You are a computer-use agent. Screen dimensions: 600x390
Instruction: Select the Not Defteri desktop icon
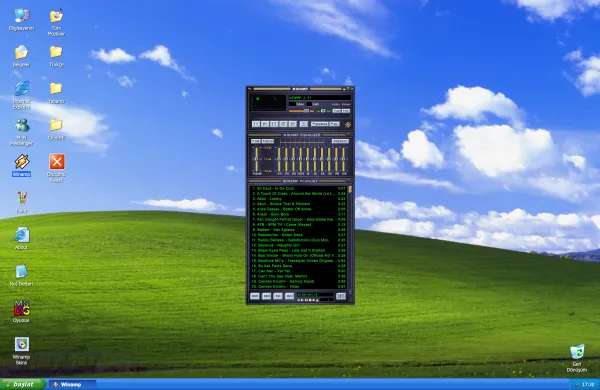21,275
